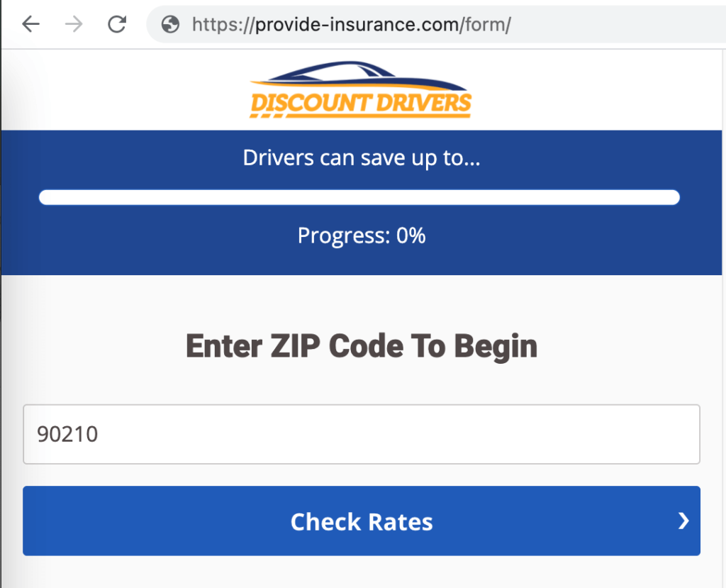Click the "Progress: 0%" label
Screen dimensions: 726x588
tap(362, 235)
